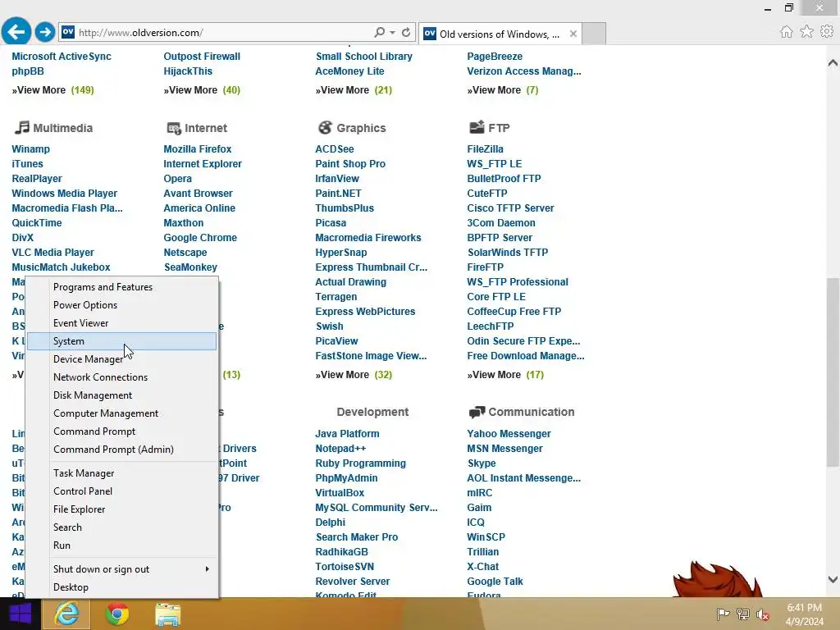Click the FileZilla link
Image resolution: width=840 pixels, height=630 pixels.
coord(485,149)
